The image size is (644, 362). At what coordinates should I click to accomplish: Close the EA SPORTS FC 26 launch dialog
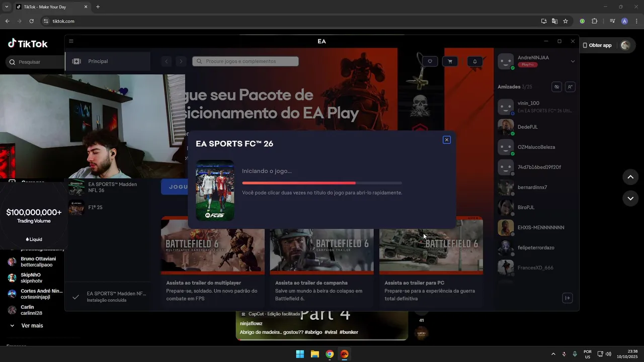click(447, 140)
